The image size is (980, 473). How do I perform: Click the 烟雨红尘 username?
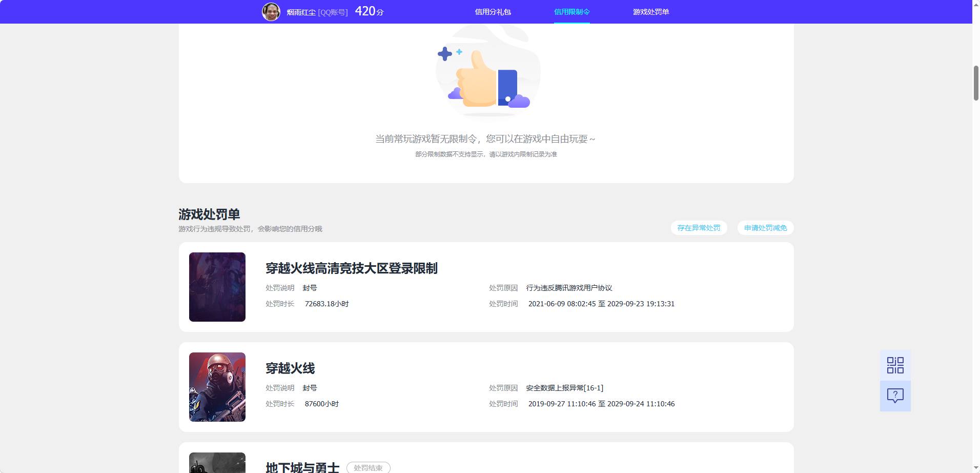click(x=301, y=12)
